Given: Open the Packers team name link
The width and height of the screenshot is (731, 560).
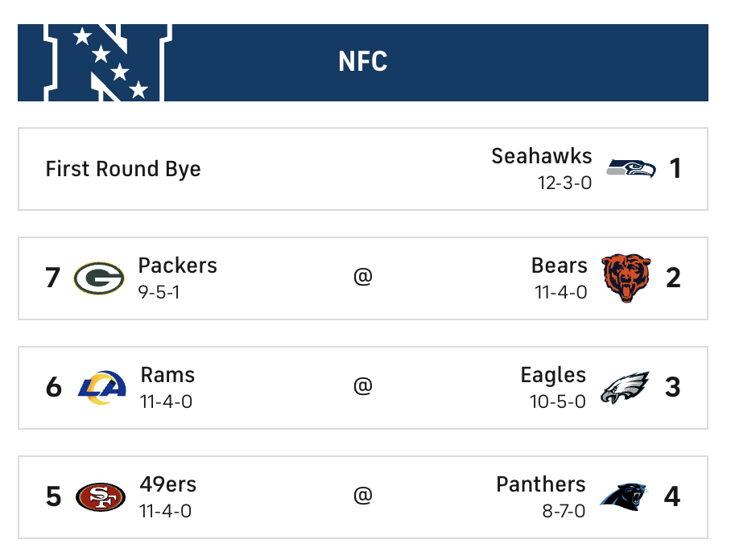Looking at the screenshot, I should (x=177, y=266).
